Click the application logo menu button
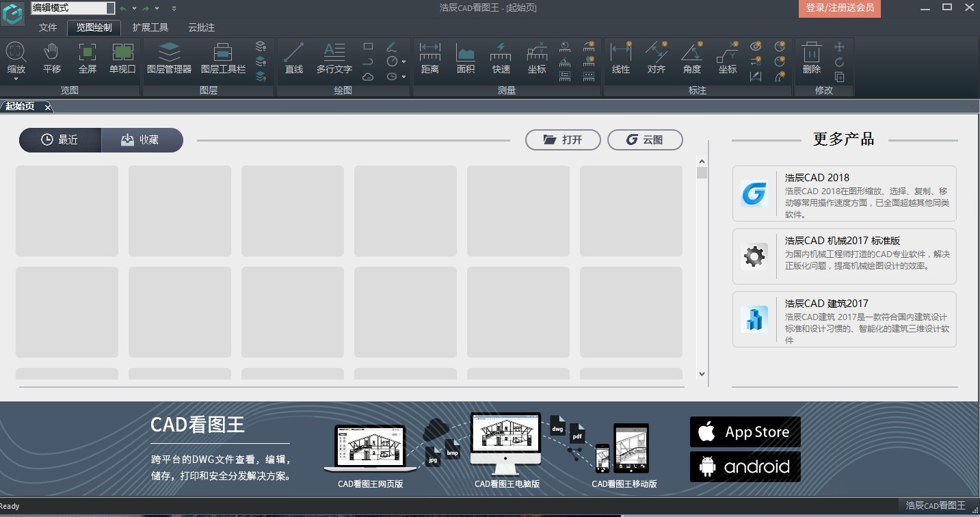This screenshot has height=517, width=980. click(13, 14)
